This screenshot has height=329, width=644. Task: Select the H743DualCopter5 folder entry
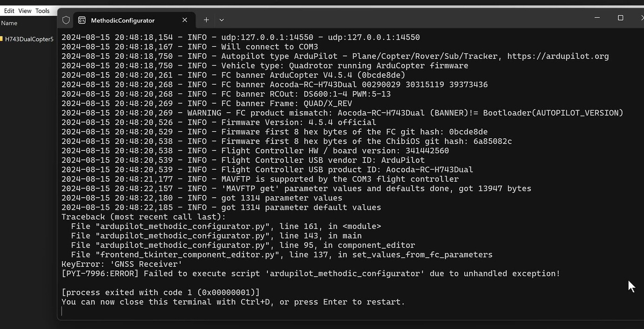28,39
